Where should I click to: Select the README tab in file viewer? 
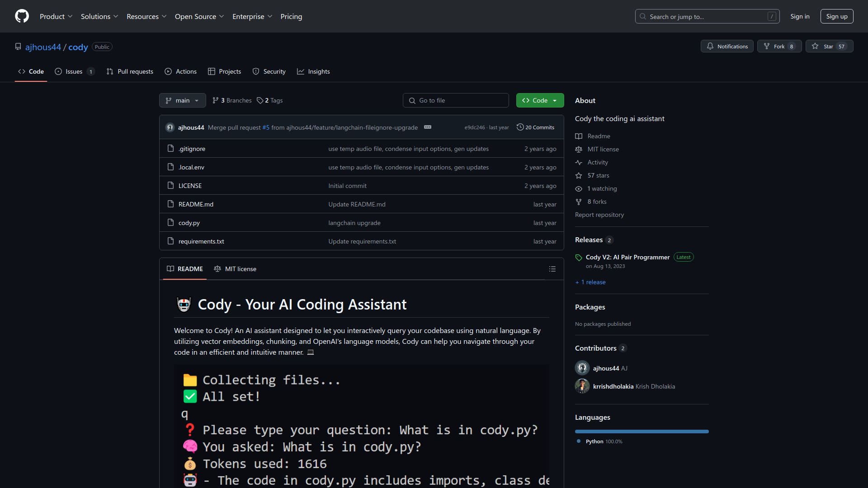[185, 269]
